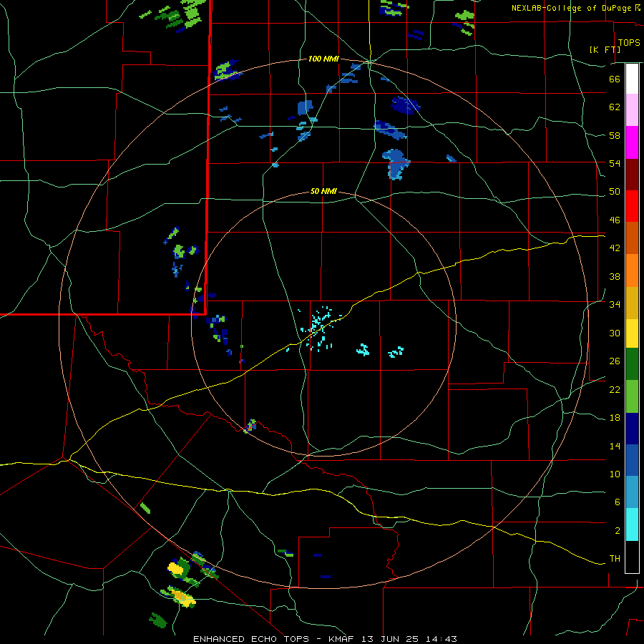
Task: Click the [K FT] units label
Action: [x=605, y=49]
